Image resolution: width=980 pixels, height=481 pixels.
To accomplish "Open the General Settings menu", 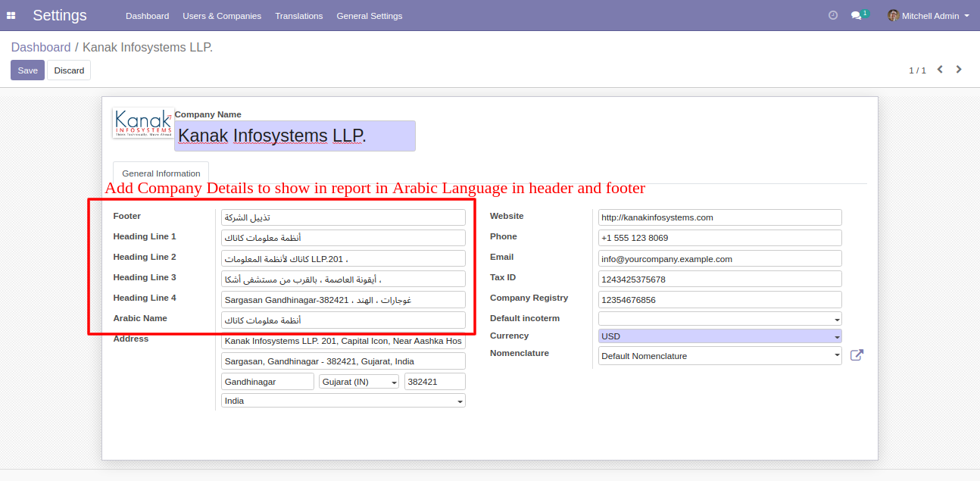I will coord(370,16).
